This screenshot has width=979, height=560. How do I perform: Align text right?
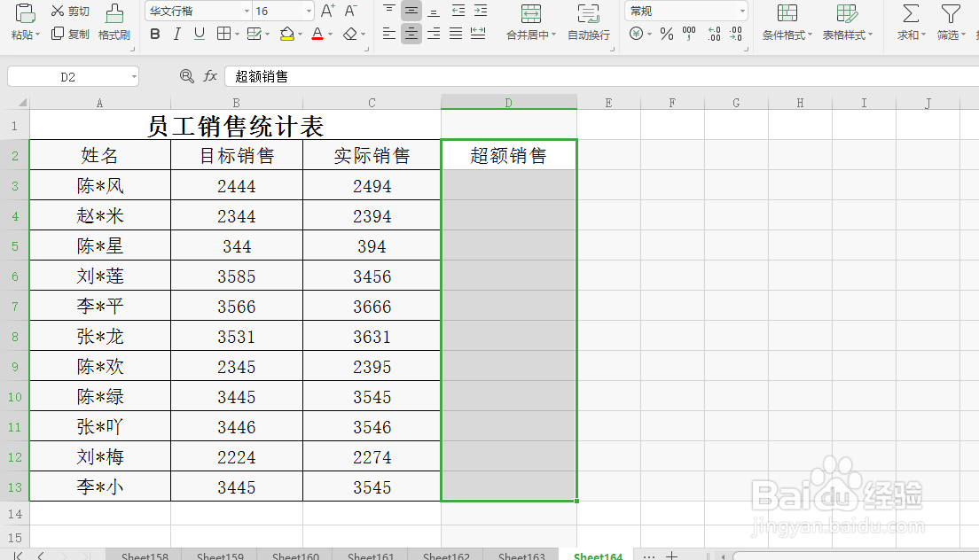tap(434, 34)
